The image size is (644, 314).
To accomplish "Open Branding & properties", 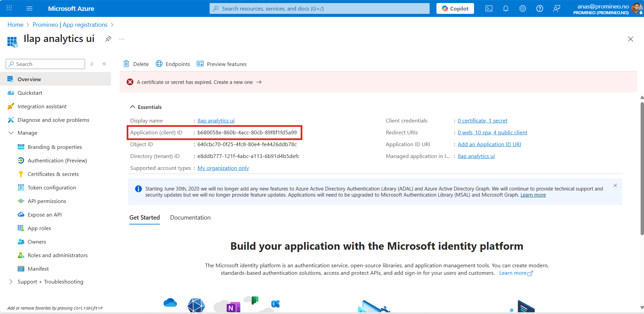I will [x=56, y=147].
